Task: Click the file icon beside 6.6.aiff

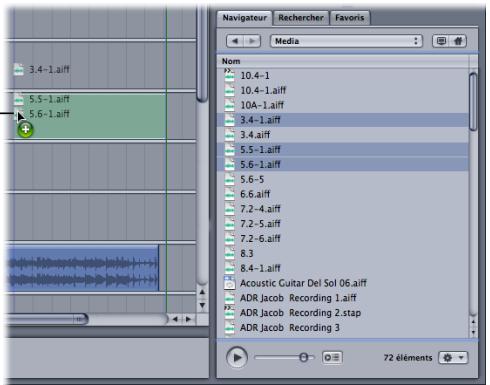Action: [x=229, y=194]
